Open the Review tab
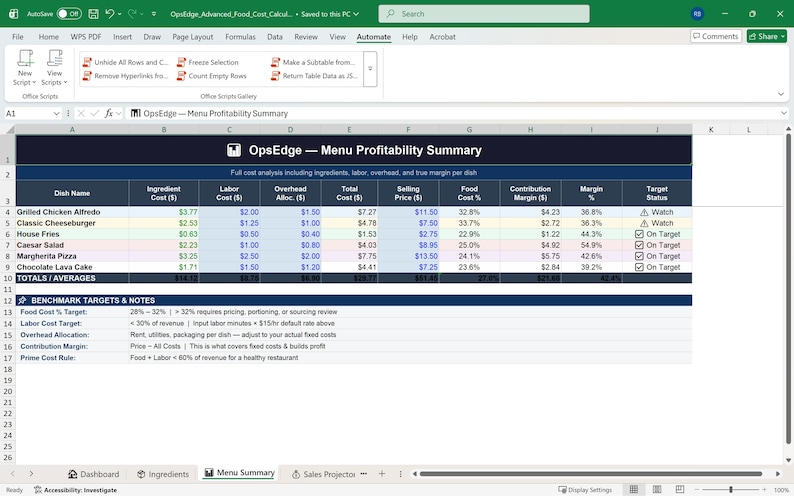Image resolution: width=794 pixels, height=496 pixels. point(306,36)
